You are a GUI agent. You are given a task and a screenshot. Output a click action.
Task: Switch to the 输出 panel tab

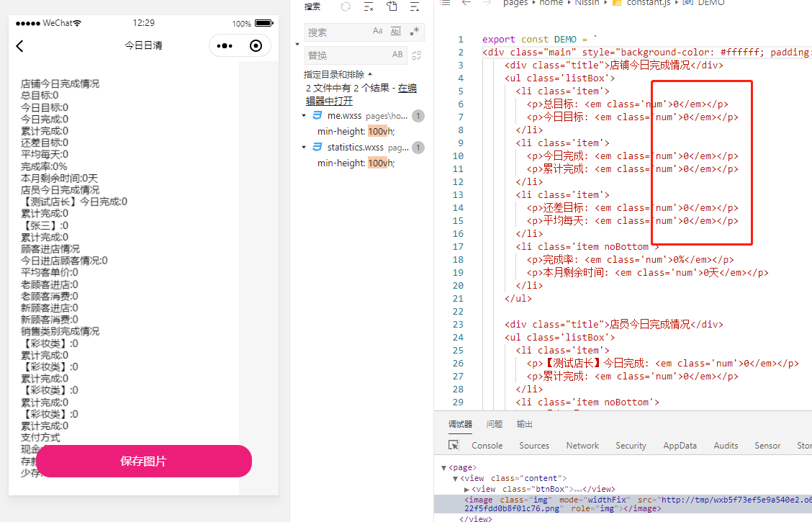point(524,424)
